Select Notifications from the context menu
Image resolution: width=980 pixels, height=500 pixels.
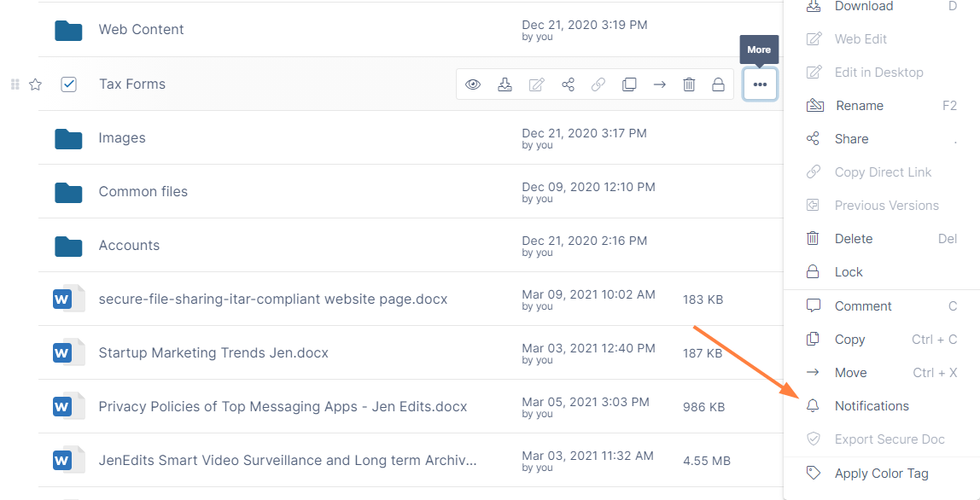click(x=872, y=406)
